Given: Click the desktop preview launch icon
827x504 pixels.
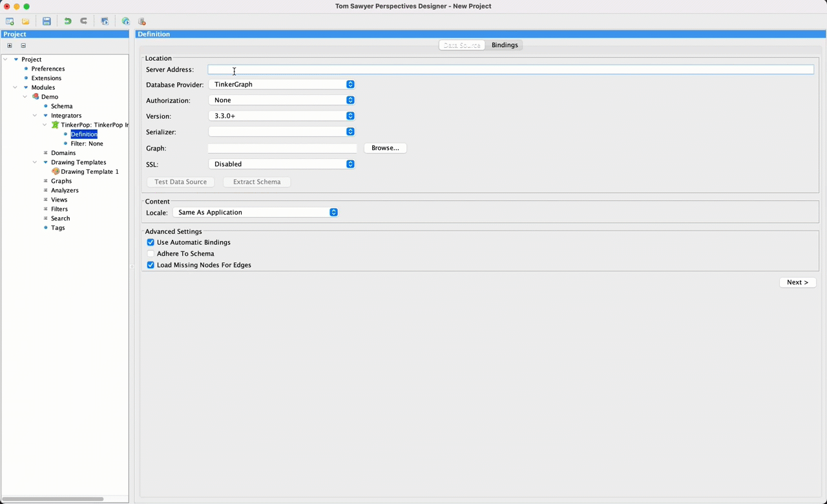Looking at the screenshot, I should pyautogui.click(x=105, y=21).
